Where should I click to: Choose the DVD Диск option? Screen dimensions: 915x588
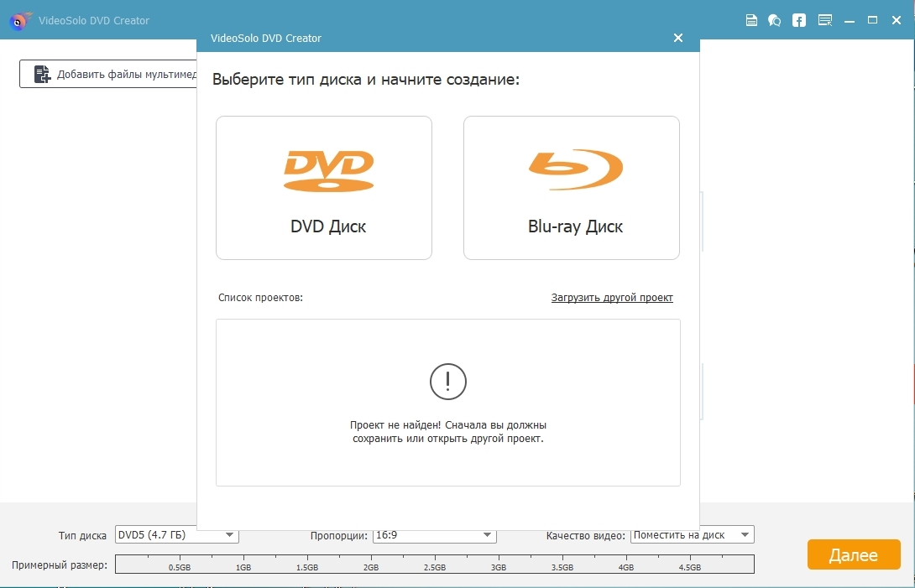coord(324,188)
